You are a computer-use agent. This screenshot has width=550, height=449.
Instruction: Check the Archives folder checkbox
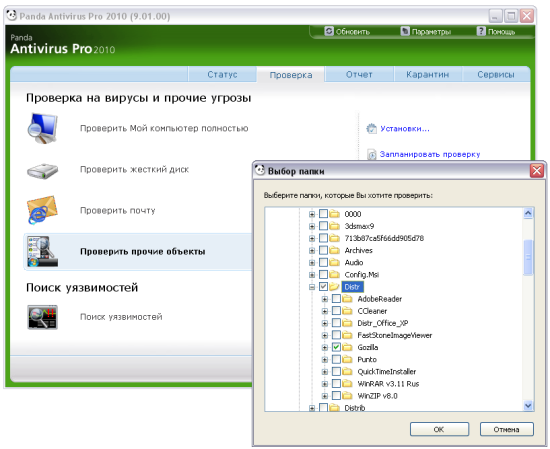pos(323,250)
